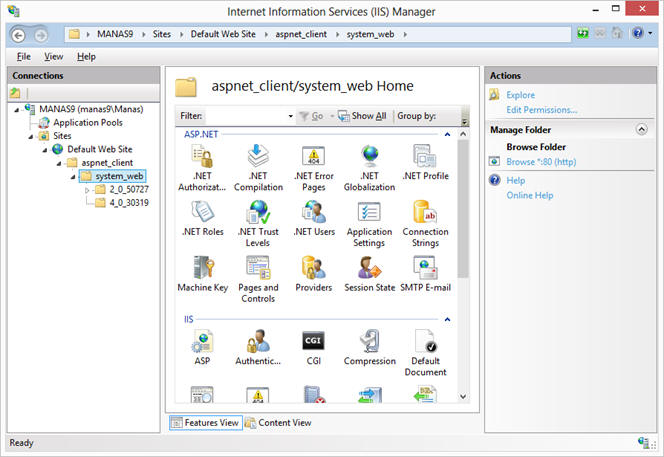
Task: Open the Machine Key feature
Action: [203, 274]
